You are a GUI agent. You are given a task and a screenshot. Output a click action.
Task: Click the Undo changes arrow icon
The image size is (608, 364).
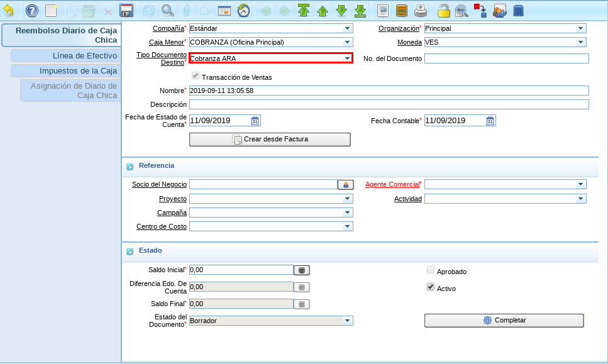[x=8, y=11]
